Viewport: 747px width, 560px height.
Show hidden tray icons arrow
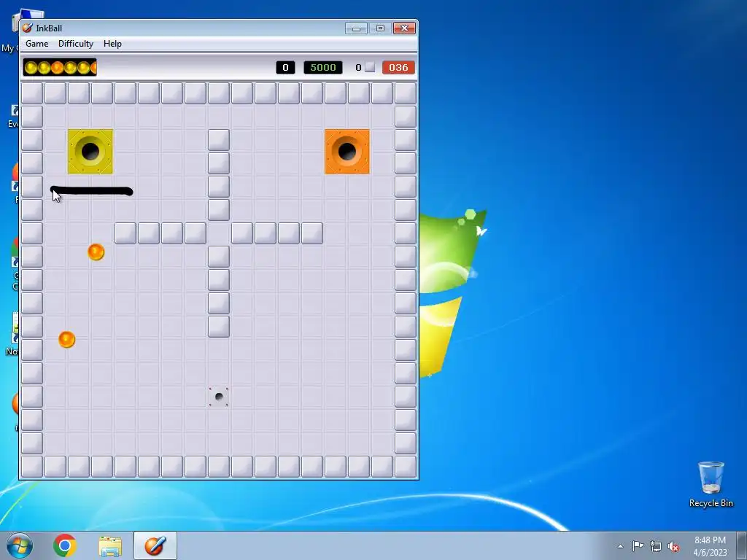620,546
